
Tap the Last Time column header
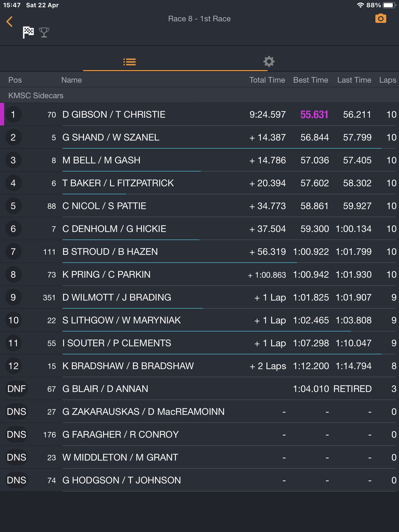tap(354, 80)
